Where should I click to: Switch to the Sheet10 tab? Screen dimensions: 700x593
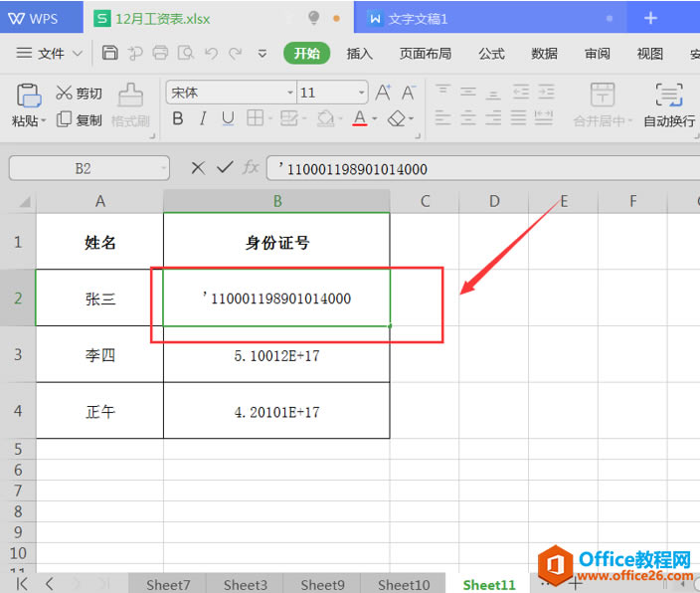(404, 584)
